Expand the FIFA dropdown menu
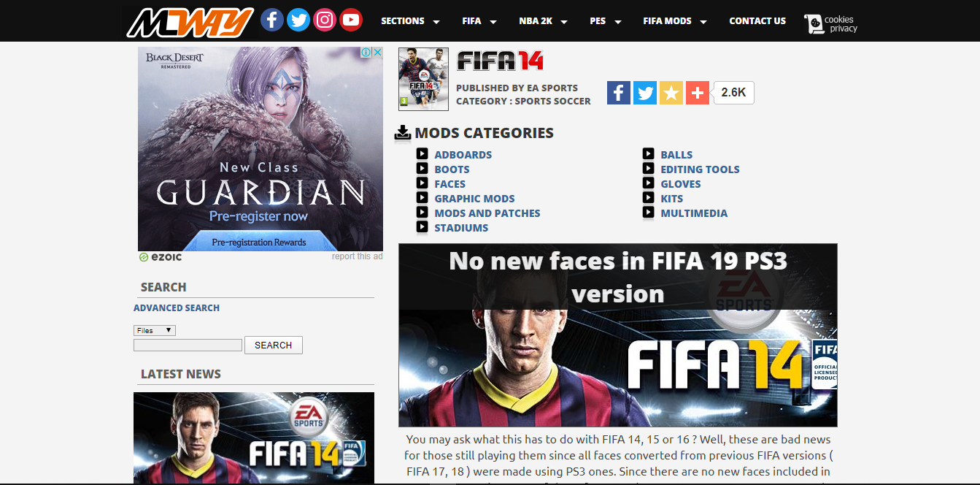 pyautogui.click(x=479, y=21)
